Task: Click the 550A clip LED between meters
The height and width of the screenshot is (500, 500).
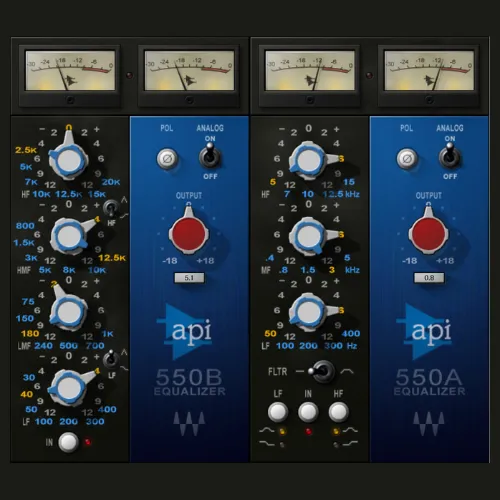Action: pos(369,75)
